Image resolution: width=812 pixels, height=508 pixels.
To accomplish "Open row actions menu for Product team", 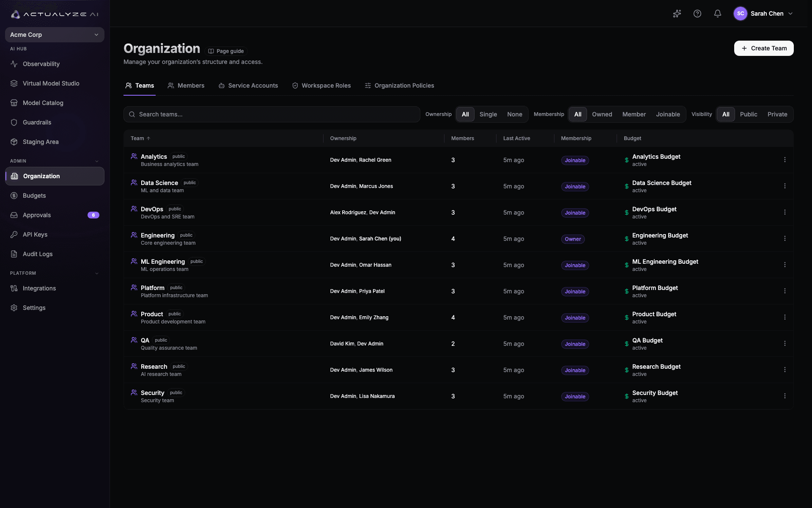I will (x=785, y=317).
